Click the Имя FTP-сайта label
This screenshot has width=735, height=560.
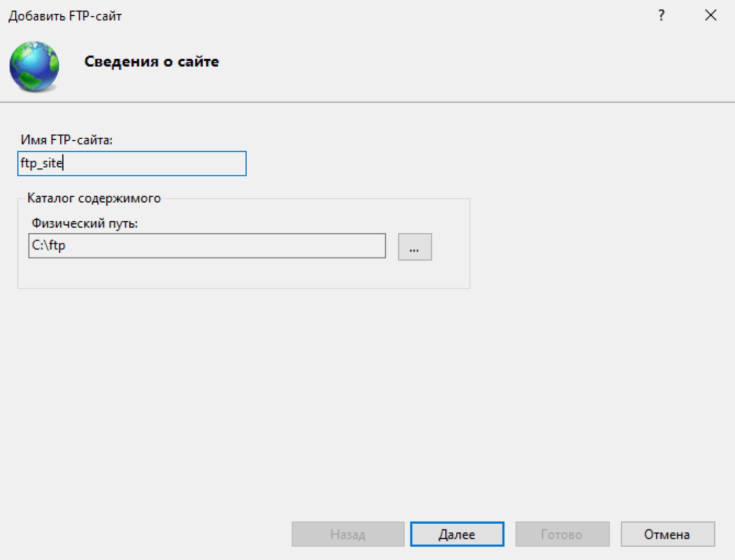pyautogui.click(x=66, y=140)
